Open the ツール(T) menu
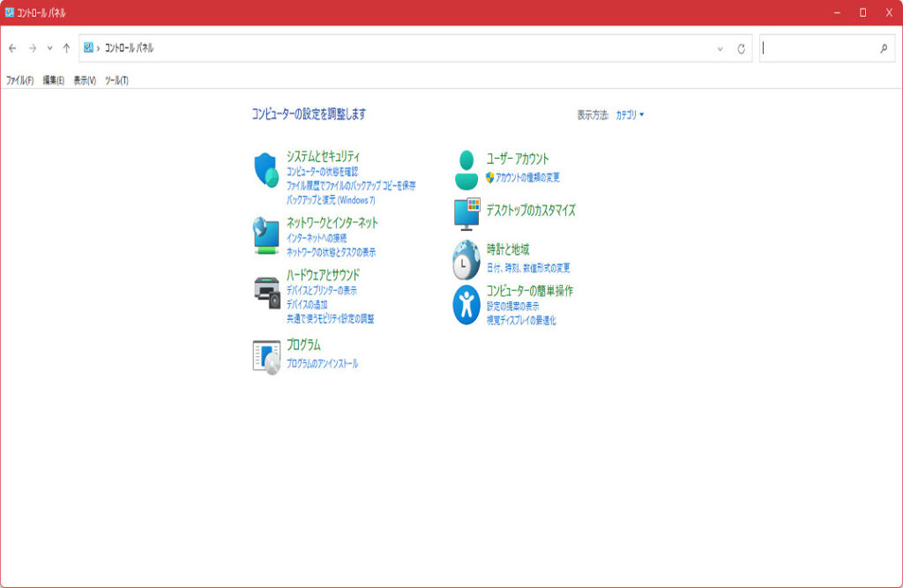 pyautogui.click(x=116, y=80)
